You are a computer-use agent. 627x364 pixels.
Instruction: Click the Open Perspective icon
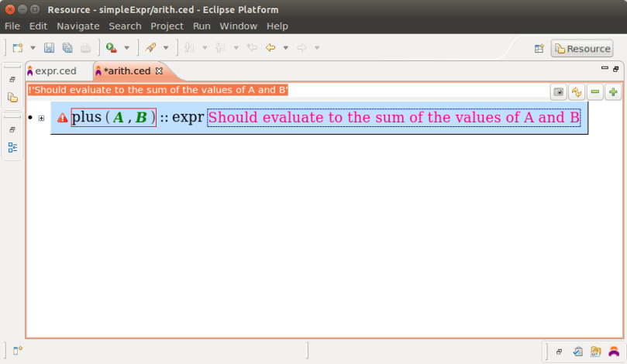tap(539, 49)
